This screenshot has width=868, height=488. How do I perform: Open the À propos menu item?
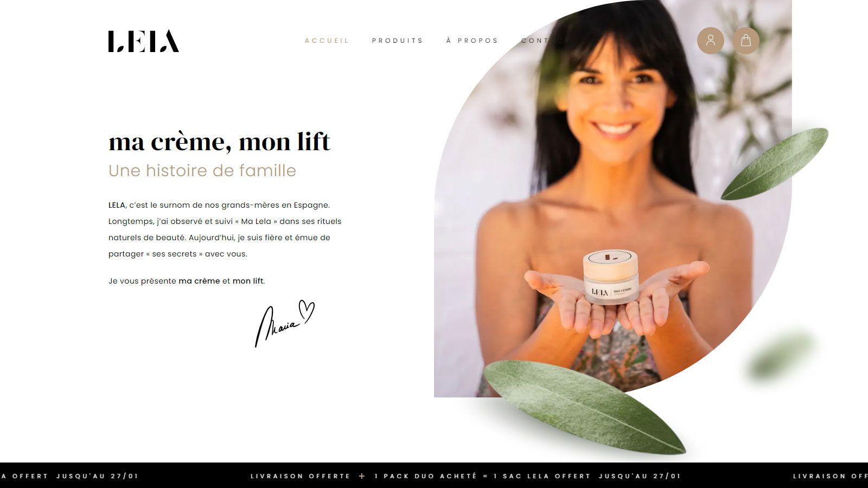[472, 41]
